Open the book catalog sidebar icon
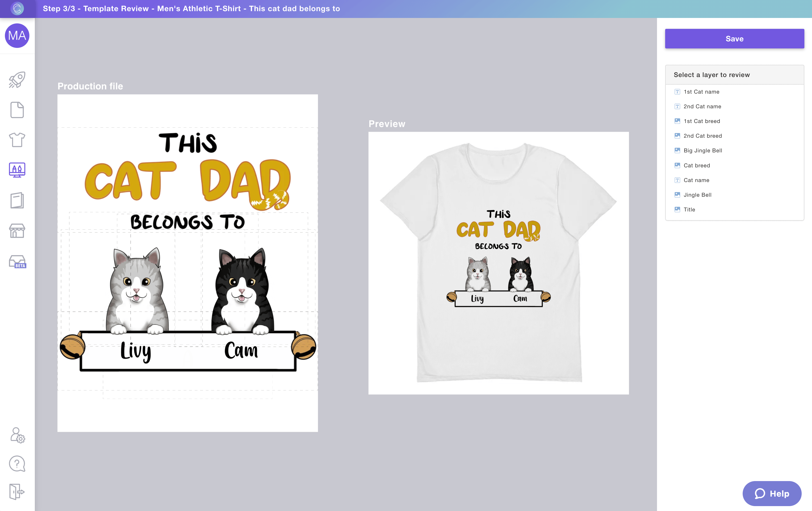Screen dimensions: 812x511 (x=17, y=201)
